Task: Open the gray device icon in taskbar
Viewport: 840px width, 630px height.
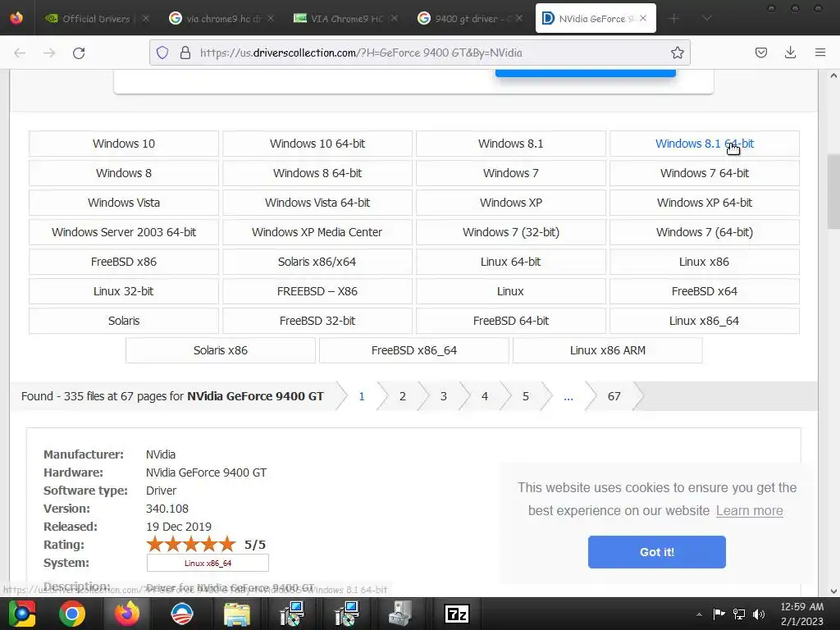Action: coord(400,614)
